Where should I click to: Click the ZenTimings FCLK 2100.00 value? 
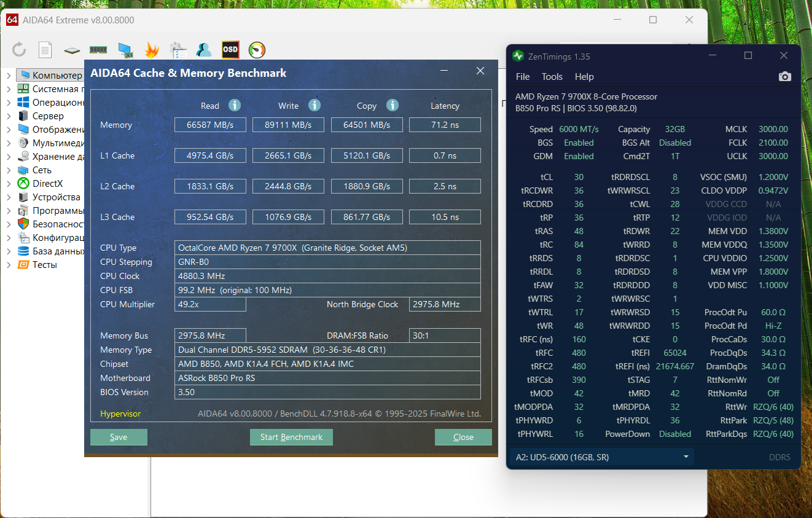tap(773, 143)
